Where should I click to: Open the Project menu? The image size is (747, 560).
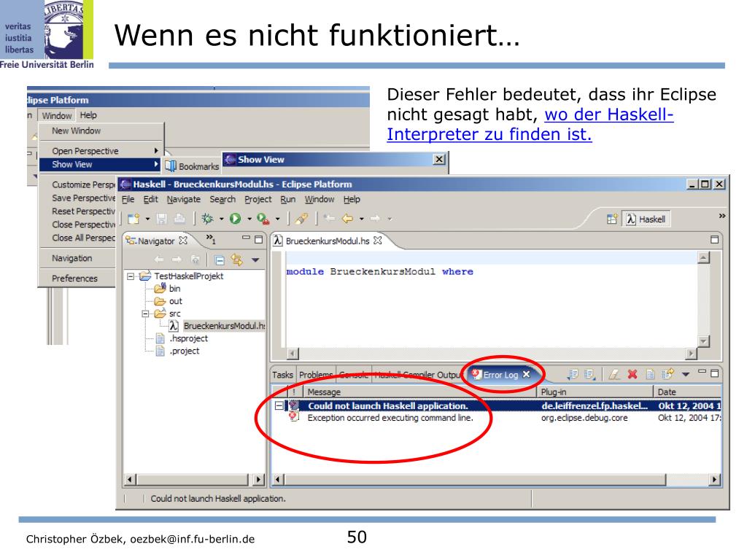pyautogui.click(x=258, y=200)
